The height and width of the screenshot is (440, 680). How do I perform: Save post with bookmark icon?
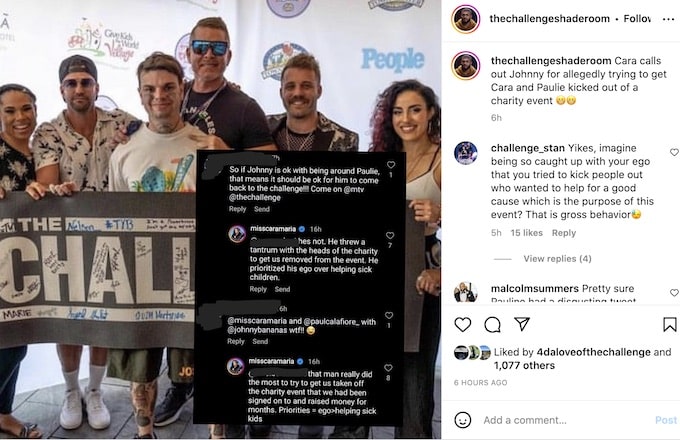(670, 324)
